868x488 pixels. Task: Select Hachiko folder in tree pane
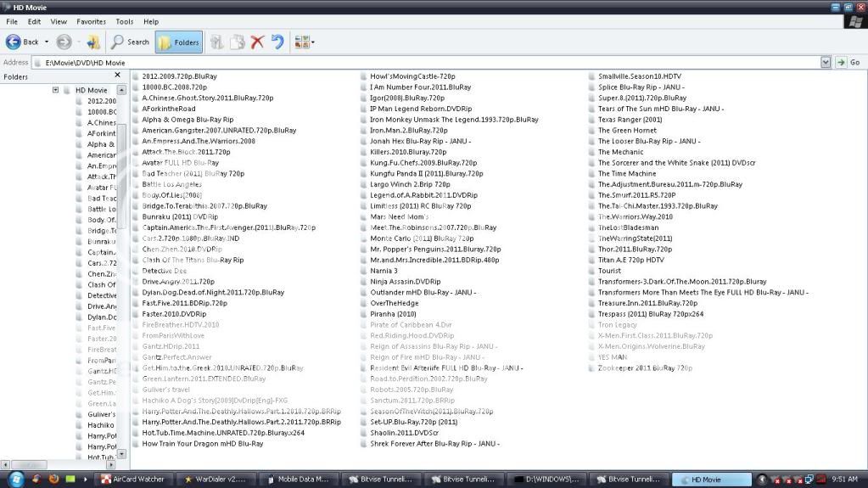[101, 425]
